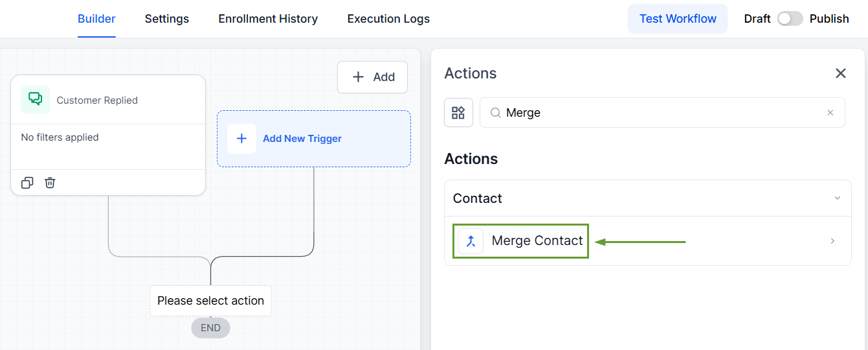Clear the Merge search text
The height and width of the screenshot is (350, 868).
(x=830, y=113)
